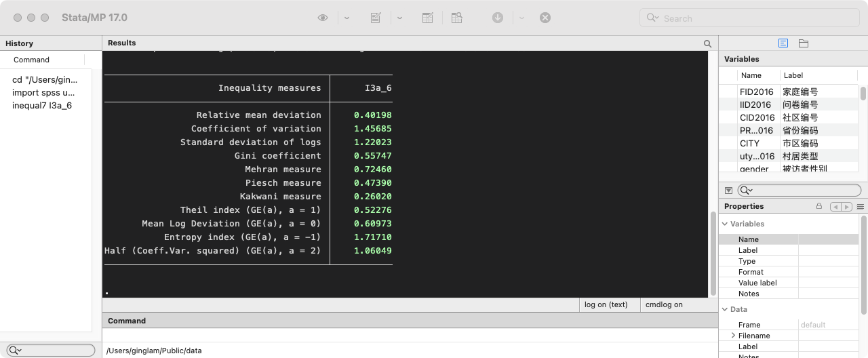Image resolution: width=868 pixels, height=358 pixels.
Task: Select the uty...016 variable row
Action: click(x=789, y=156)
